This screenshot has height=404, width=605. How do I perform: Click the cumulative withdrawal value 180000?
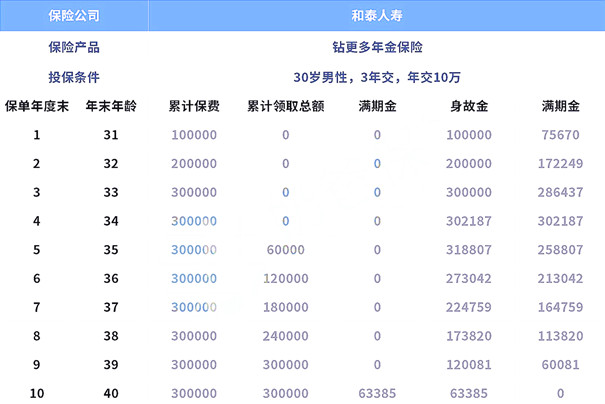click(x=286, y=307)
